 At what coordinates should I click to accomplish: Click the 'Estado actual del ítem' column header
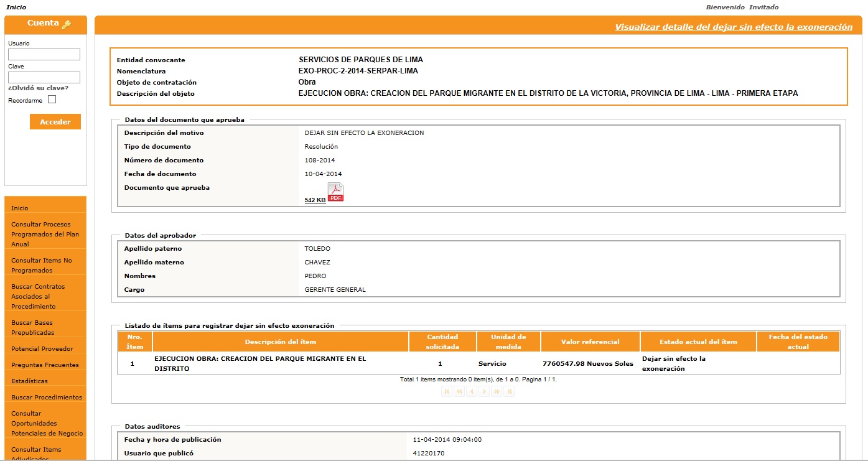[x=699, y=342]
